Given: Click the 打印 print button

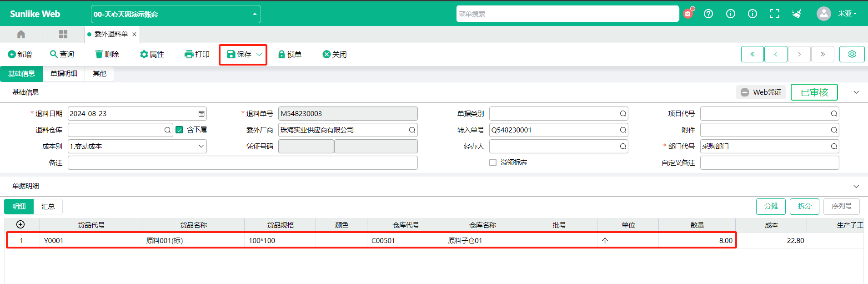Looking at the screenshot, I should click(x=197, y=54).
